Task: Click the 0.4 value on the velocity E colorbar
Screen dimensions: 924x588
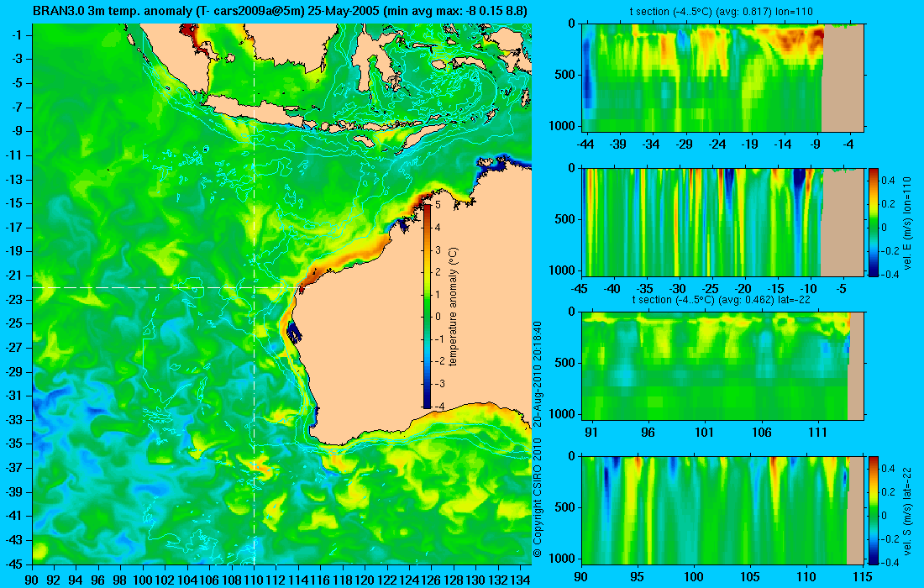Action: pyautogui.click(x=888, y=181)
